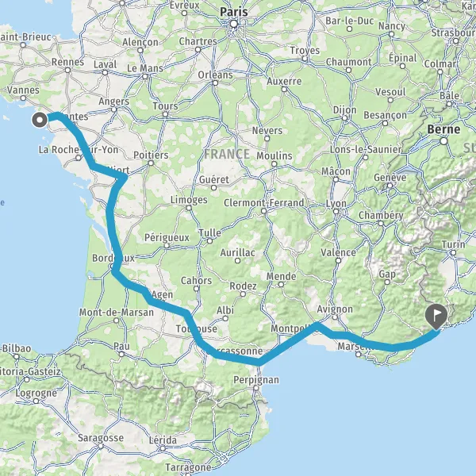This screenshot has height=476, width=476.
Task: Click the Clermont-Ferrand city label
Action: pos(264,203)
